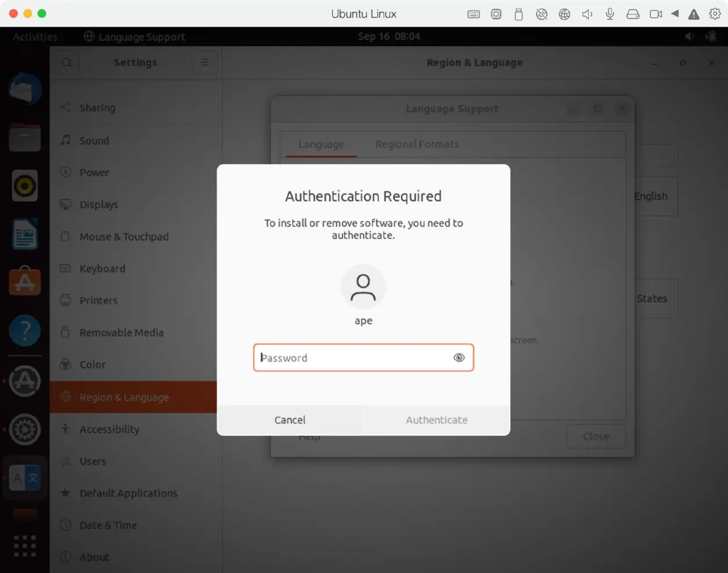Open Thunderbird mail from dock
The height and width of the screenshot is (573, 728).
25,89
